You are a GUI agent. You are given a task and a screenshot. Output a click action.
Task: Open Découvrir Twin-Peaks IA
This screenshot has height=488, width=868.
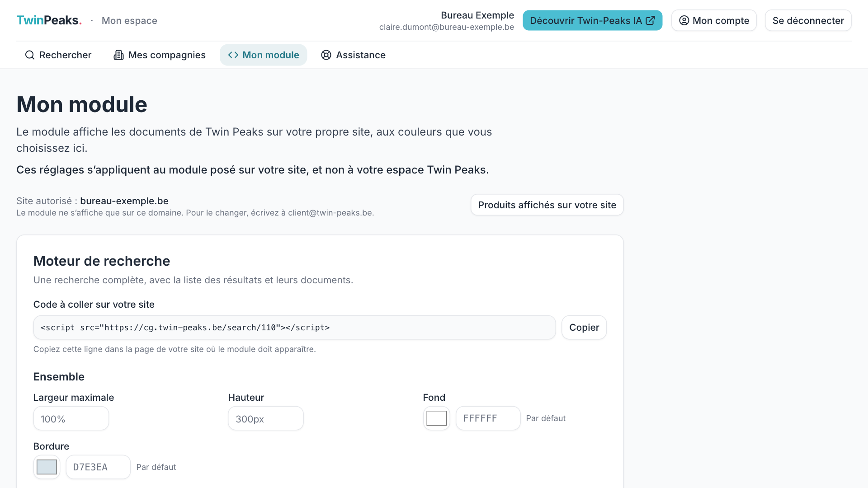[x=592, y=20]
